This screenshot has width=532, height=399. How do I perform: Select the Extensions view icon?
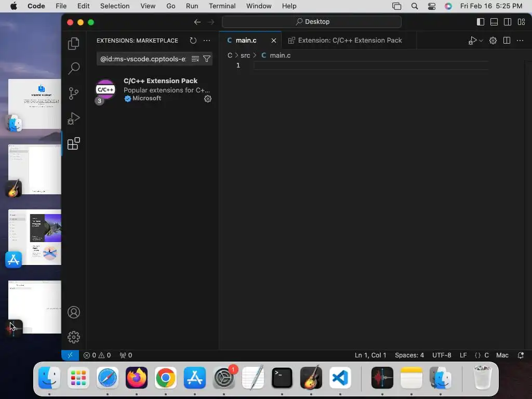[74, 143]
